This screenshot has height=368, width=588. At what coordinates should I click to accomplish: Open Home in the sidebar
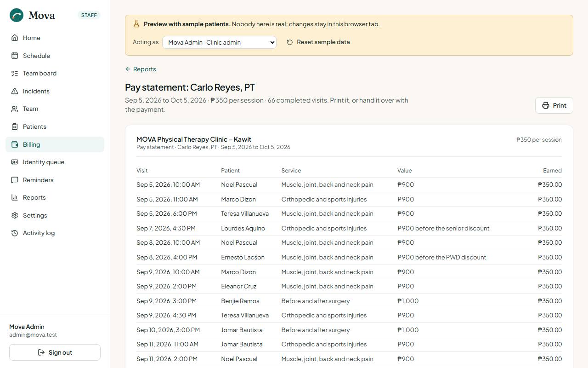55,38
